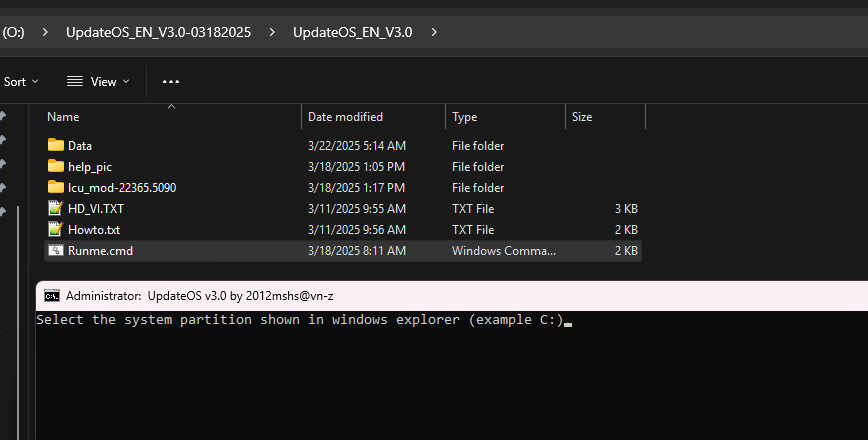Click the Howto.txt file icon
Screen dimensions: 868x440
pos(55,229)
